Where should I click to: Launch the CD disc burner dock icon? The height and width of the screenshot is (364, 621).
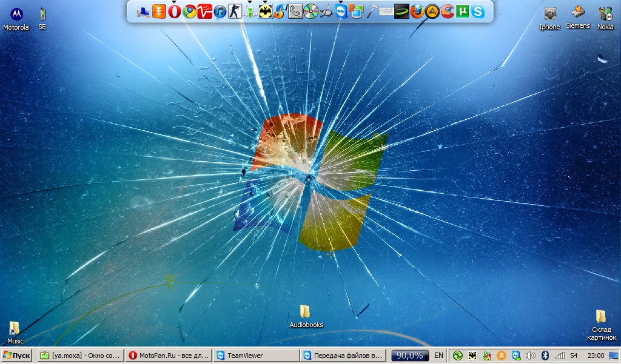pyautogui.click(x=311, y=12)
